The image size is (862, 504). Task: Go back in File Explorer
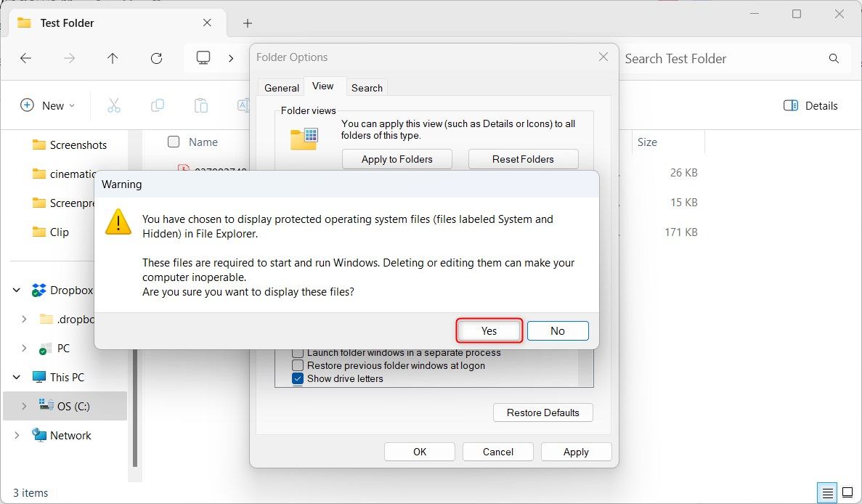pyautogui.click(x=26, y=58)
